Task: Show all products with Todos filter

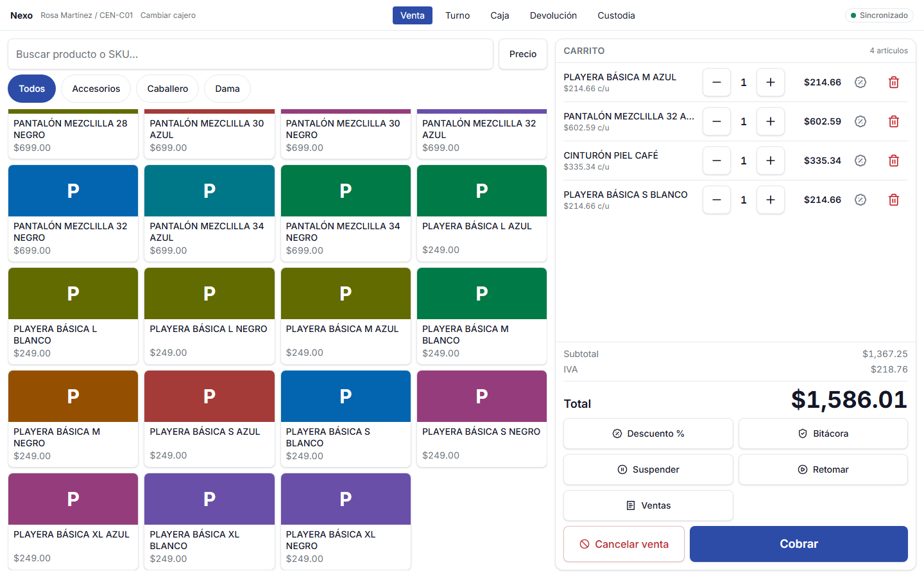Action: 31,89
